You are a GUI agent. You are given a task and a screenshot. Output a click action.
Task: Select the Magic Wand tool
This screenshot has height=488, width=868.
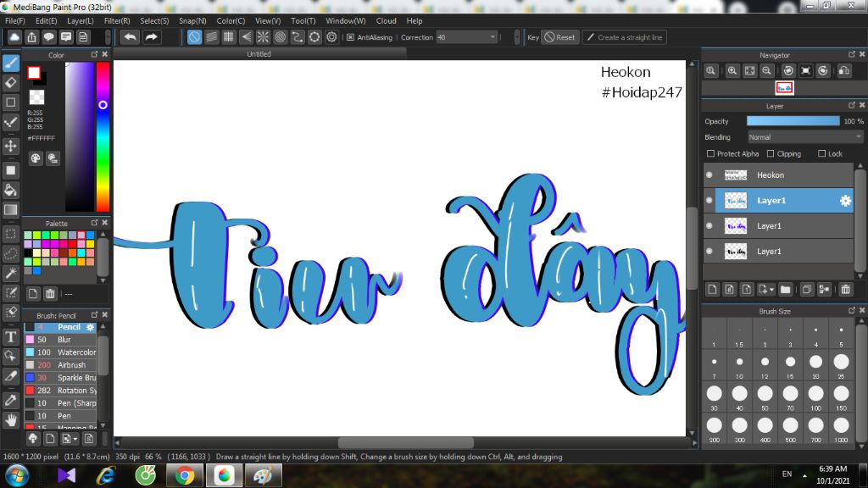click(x=10, y=273)
